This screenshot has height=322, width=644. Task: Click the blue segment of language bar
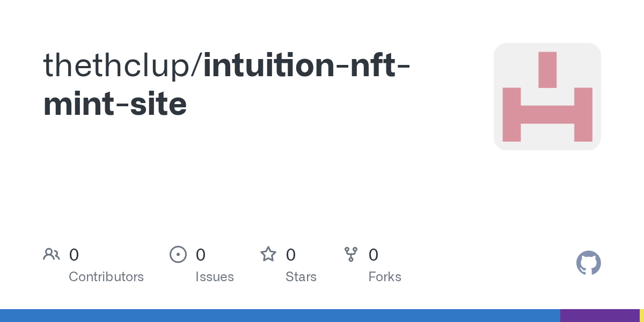coord(279,316)
